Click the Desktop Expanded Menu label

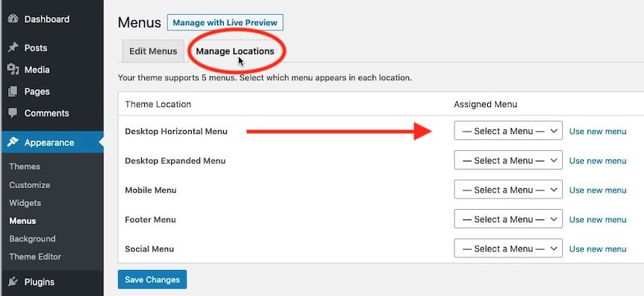click(x=176, y=161)
